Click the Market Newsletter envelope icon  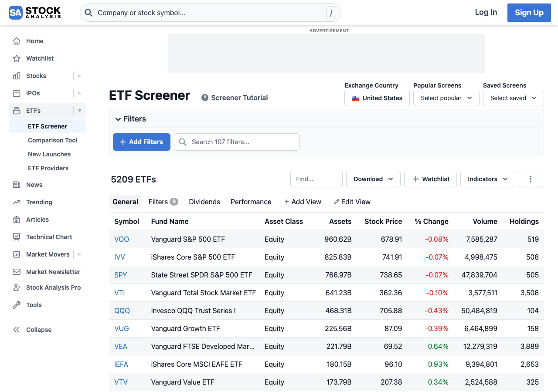point(17,272)
